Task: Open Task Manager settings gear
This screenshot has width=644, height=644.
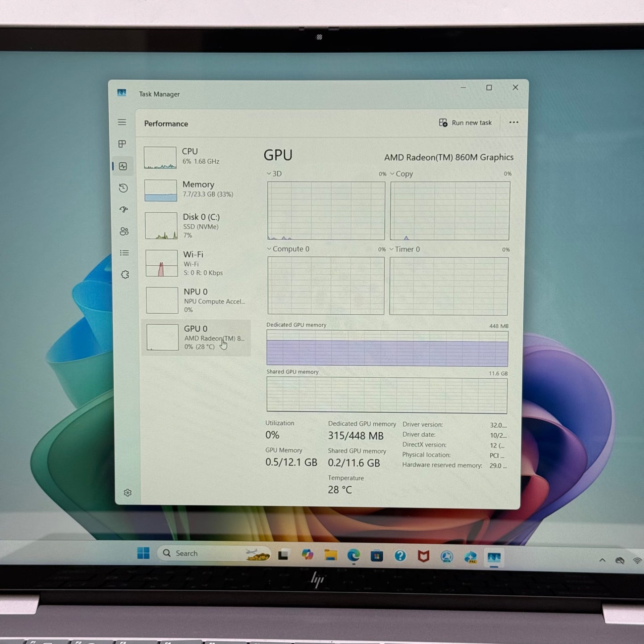Action: tap(127, 492)
